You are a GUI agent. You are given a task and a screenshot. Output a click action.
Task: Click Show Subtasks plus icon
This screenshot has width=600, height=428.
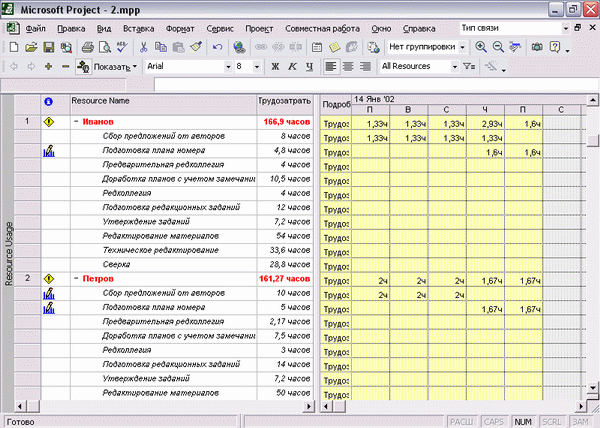point(48,67)
